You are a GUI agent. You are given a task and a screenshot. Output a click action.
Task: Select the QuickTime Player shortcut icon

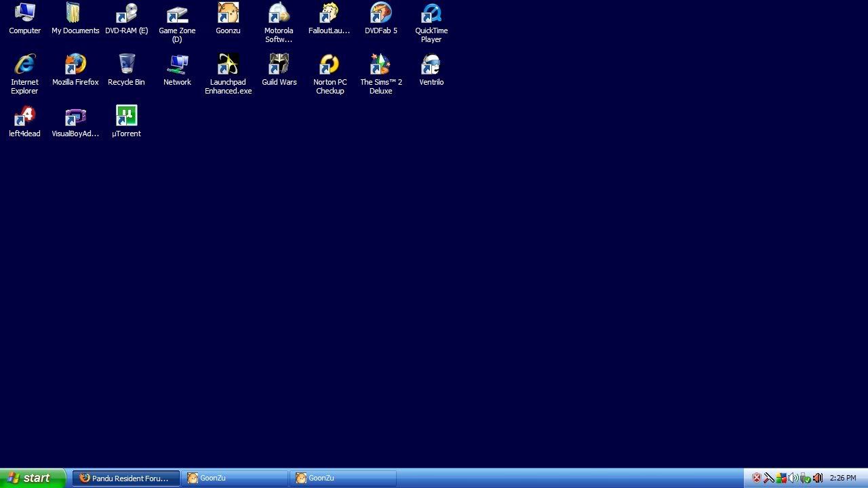tap(431, 23)
